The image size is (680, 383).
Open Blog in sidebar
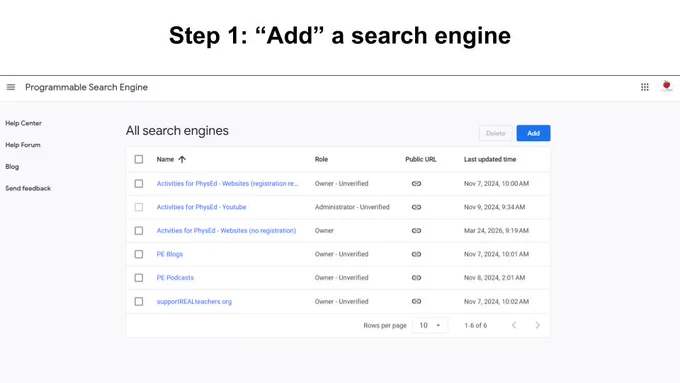pyautogui.click(x=12, y=167)
